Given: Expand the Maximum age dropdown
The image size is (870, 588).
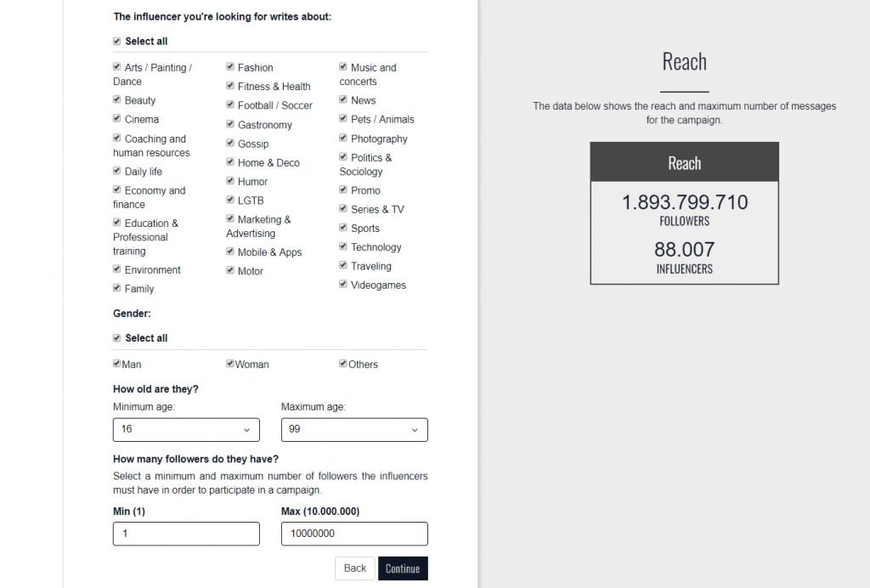Looking at the screenshot, I should click(x=354, y=430).
